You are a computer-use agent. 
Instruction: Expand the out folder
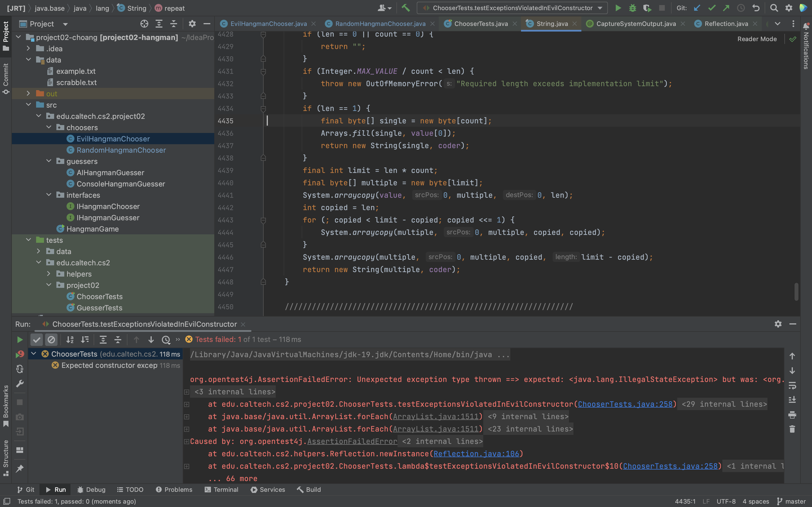pyautogui.click(x=28, y=94)
